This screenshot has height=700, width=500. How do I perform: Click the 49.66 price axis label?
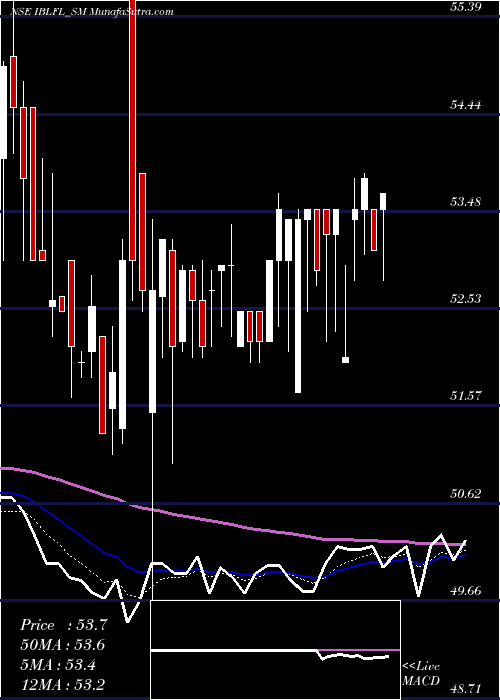465,591
